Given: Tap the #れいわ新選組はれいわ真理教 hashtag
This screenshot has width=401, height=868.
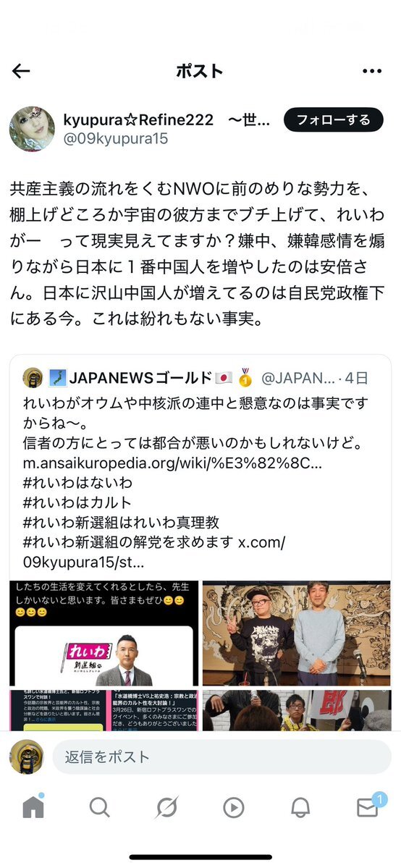Looking at the screenshot, I should click(x=122, y=523).
